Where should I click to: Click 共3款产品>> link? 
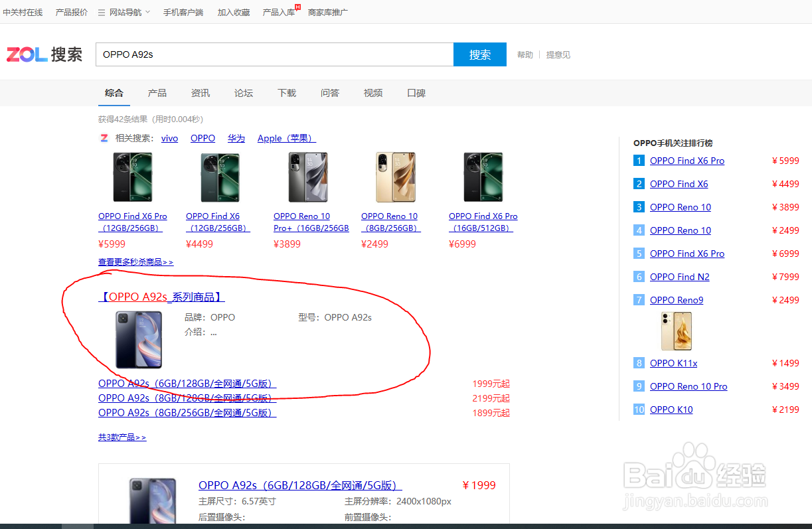122,437
